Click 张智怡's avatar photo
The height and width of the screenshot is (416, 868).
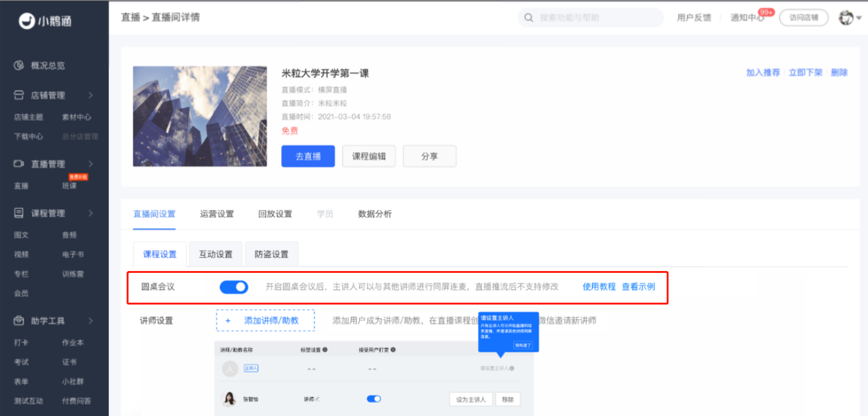click(x=229, y=399)
